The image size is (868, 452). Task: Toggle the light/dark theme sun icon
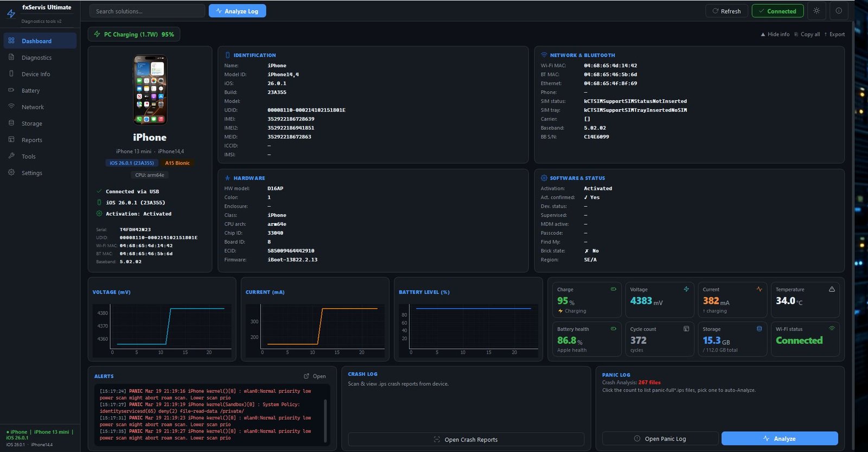[x=816, y=11]
